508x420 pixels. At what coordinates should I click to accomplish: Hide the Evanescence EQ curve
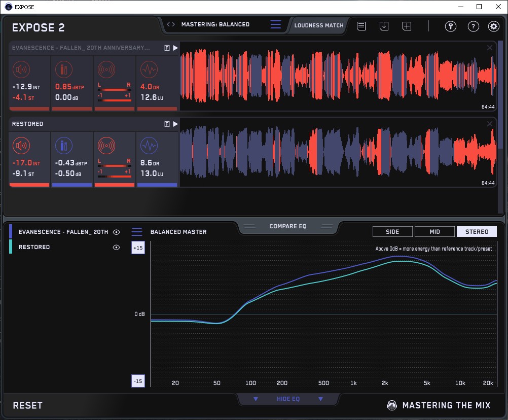(x=116, y=232)
